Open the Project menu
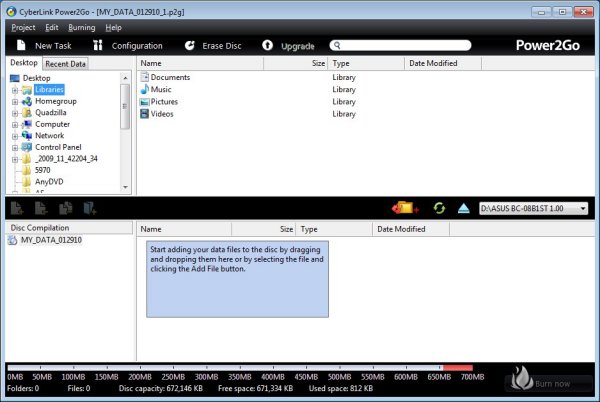 pyautogui.click(x=23, y=28)
